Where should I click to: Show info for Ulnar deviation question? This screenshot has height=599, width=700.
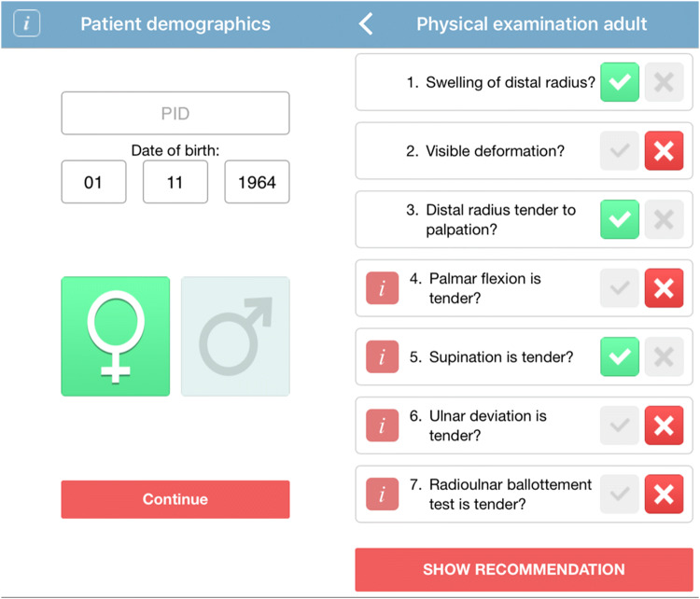(383, 425)
